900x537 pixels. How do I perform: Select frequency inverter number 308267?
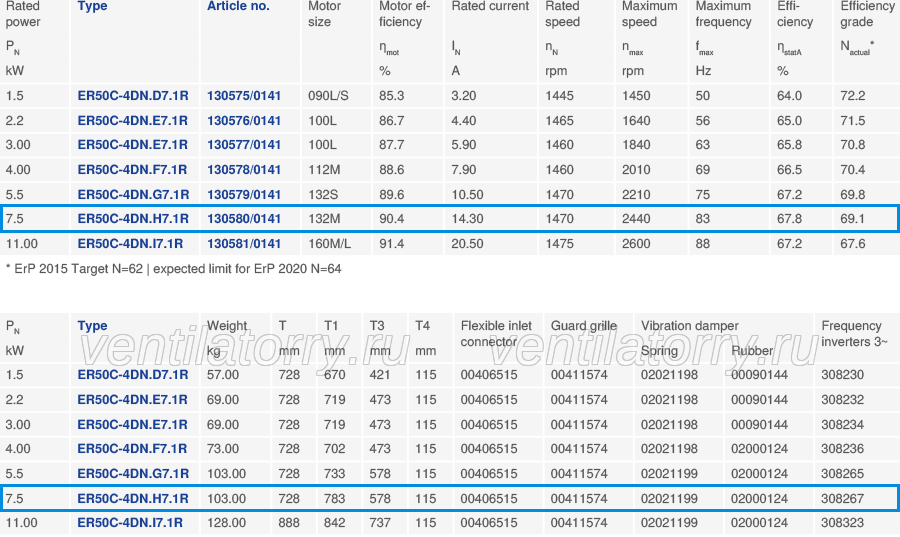(x=843, y=499)
